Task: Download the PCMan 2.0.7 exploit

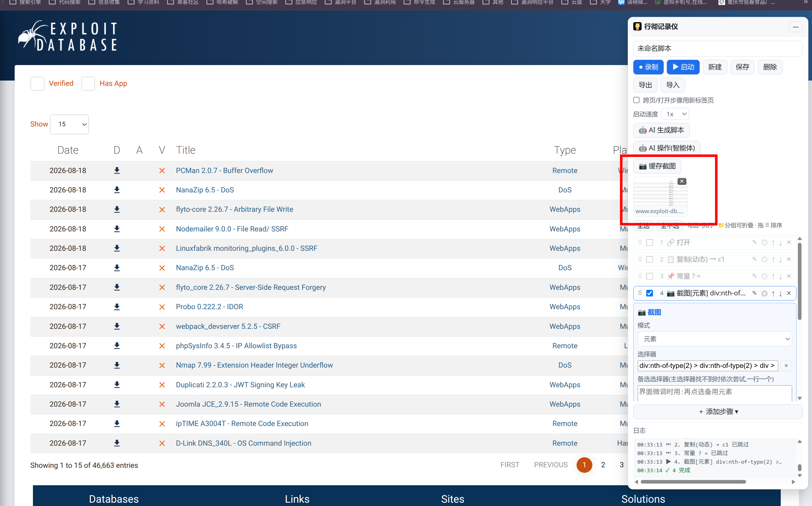Action: 117,171
